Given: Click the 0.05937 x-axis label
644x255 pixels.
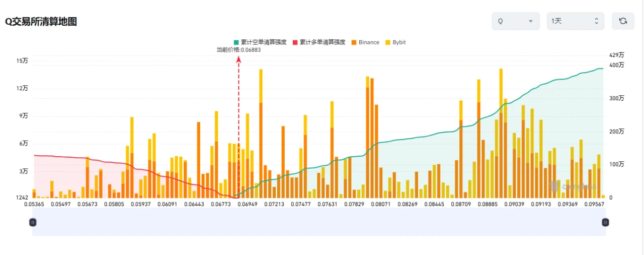Looking at the screenshot, I should pyautogui.click(x=142, y=204).
